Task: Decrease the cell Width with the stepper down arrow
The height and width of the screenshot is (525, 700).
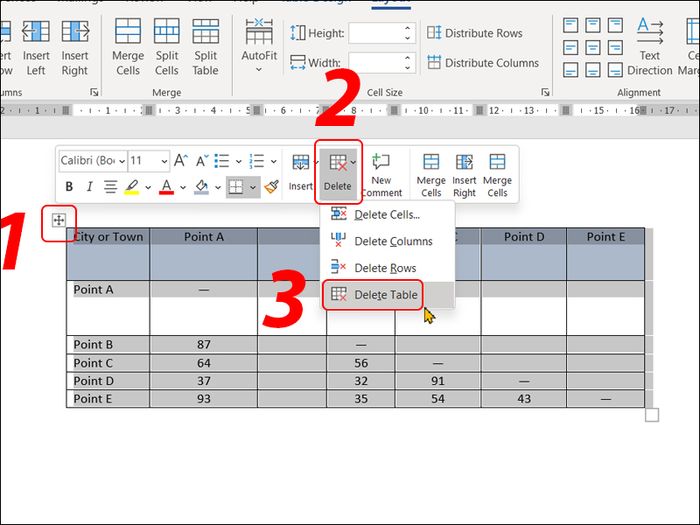Action: [x=408, y=68]
